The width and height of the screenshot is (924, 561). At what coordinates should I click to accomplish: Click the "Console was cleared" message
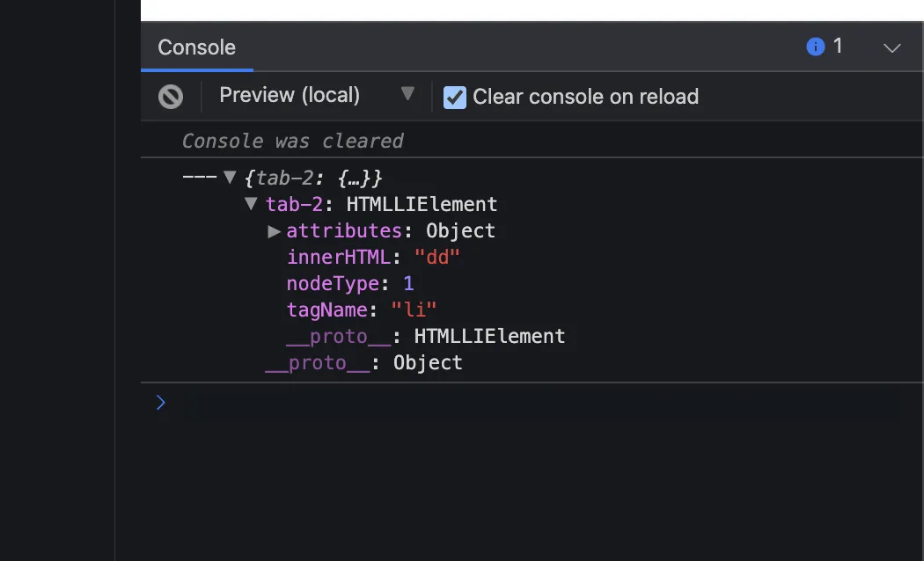coord(292,141)
